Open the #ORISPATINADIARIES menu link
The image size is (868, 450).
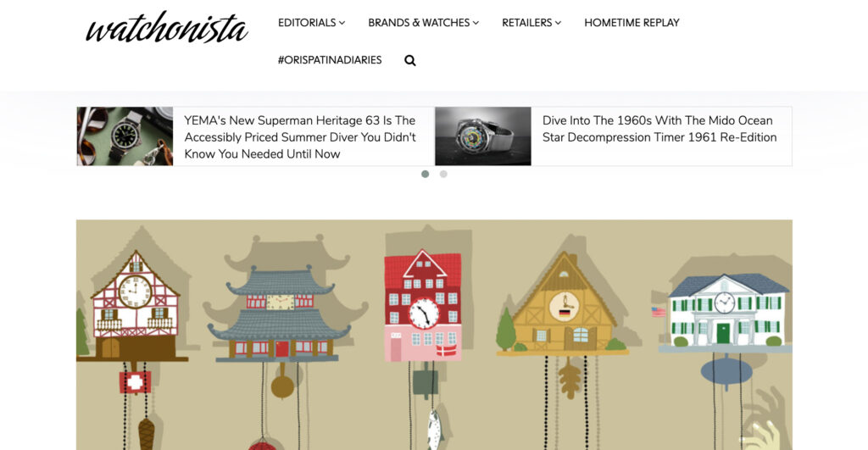point(330,60)
